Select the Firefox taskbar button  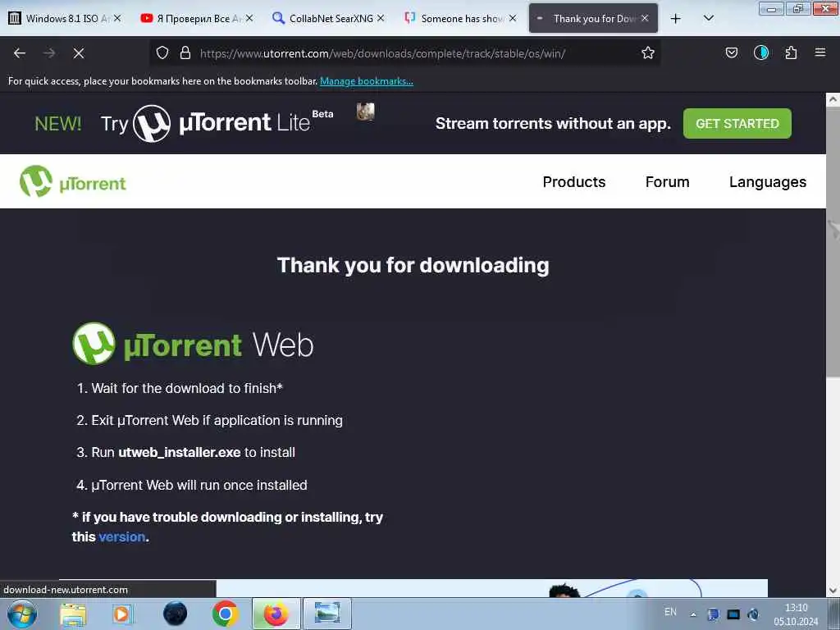(x=276, y=614)
